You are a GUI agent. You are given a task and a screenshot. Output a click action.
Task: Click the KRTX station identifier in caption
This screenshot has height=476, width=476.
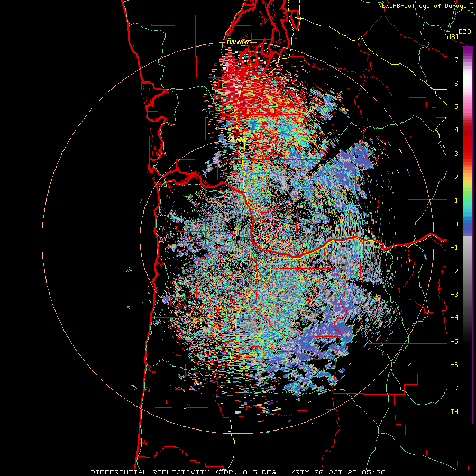coord(300,472)
